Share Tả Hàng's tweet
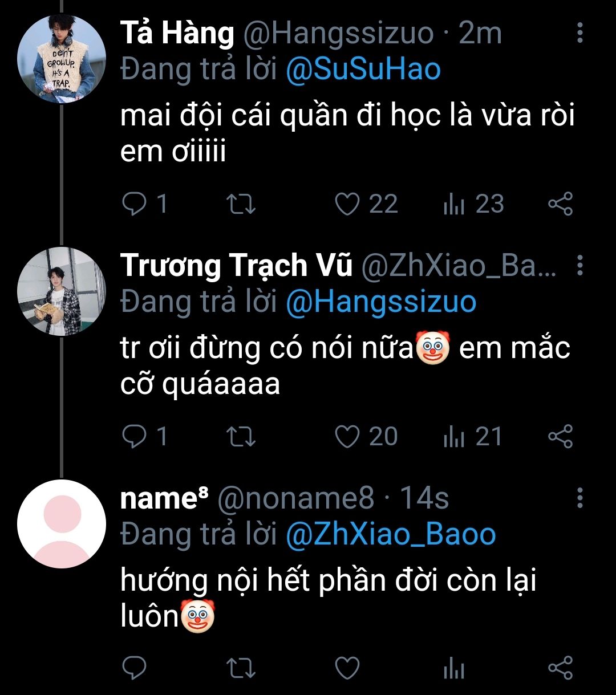Viewport: 616px width, 695px height. [560, 204]
